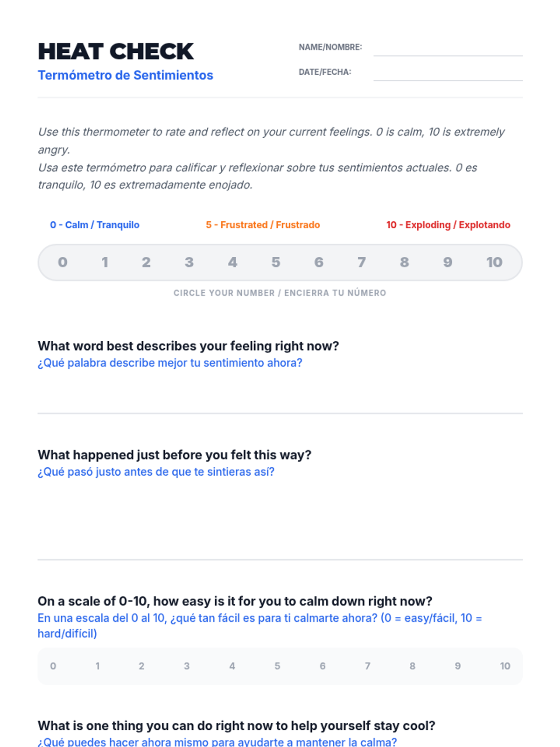Select 0 on the calm-down scale
Viewport: 560px width, 747px height.
pos(53,666)
